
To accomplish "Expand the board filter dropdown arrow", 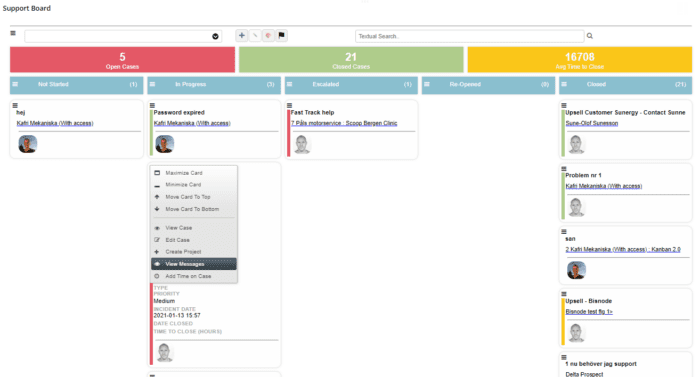I will pyautogui.click(x=215, y=36).
